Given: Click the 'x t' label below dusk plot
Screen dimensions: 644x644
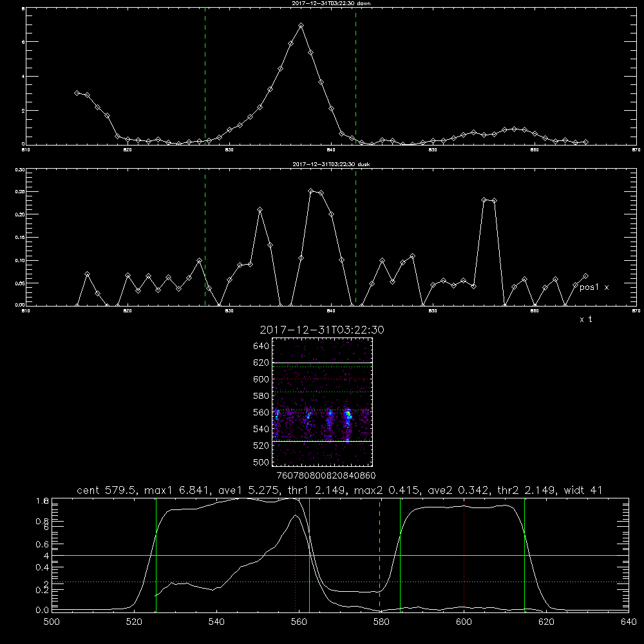Looking at the screenshot, I should (x=585, y=319).
